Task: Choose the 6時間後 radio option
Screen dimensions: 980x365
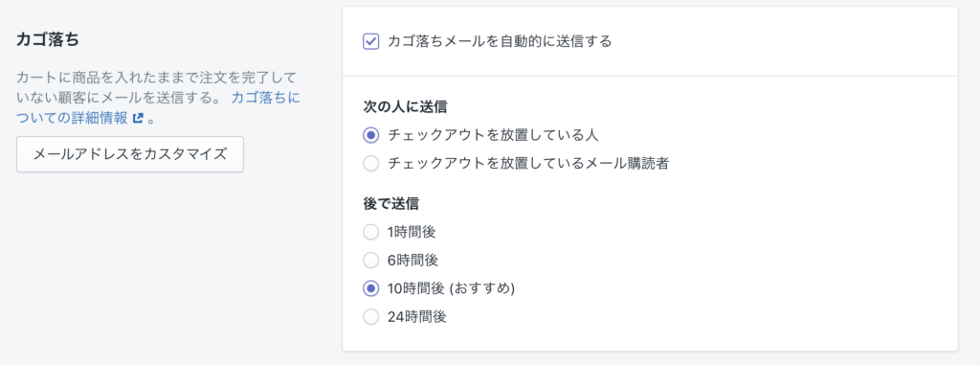Action: click(371, 260)
